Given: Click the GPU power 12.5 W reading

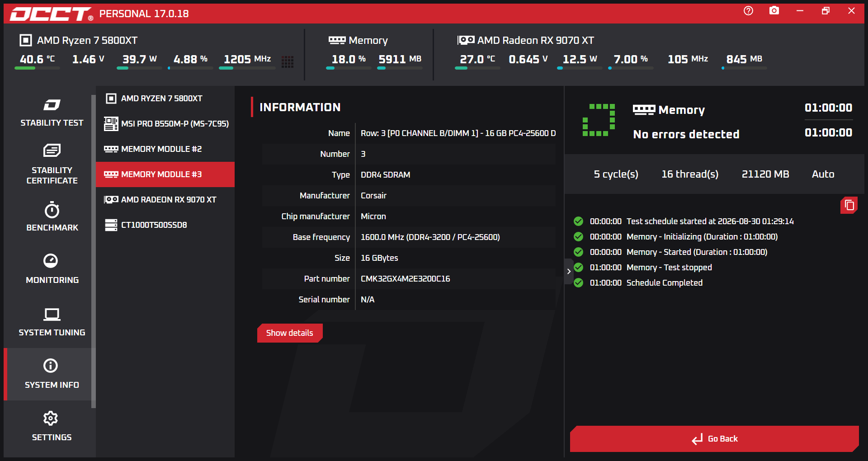Looking at the screenshot, I should click(580, 59).
